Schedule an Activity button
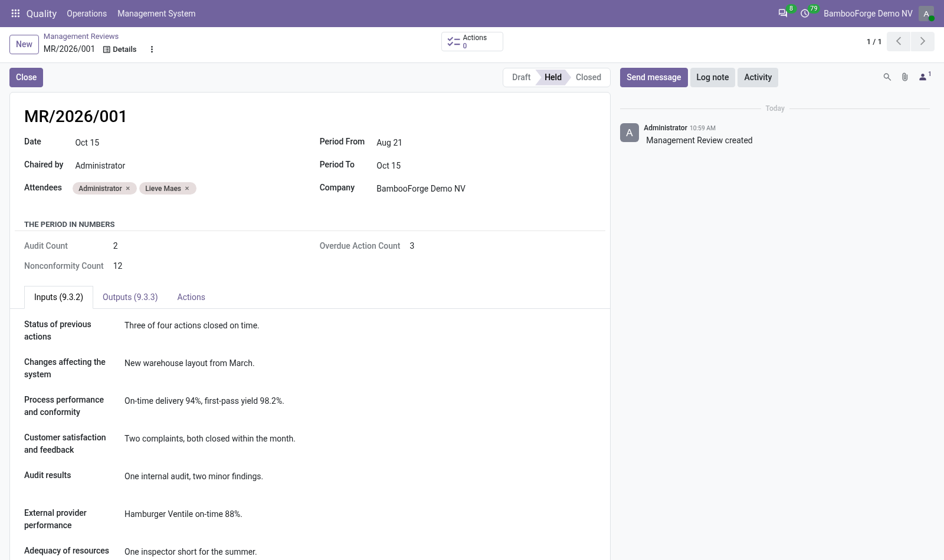The width and height of the screenshot is (944, 560). click(758, 77)
